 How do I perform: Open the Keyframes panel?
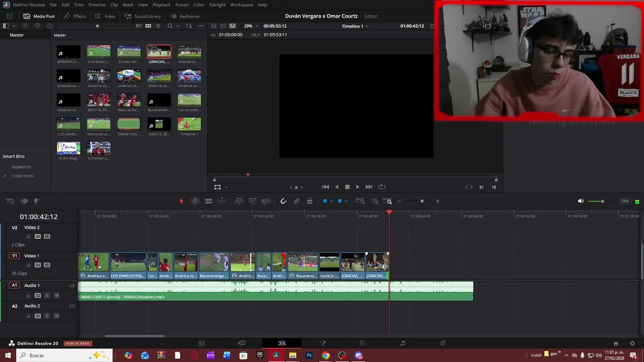click(185, 16)
